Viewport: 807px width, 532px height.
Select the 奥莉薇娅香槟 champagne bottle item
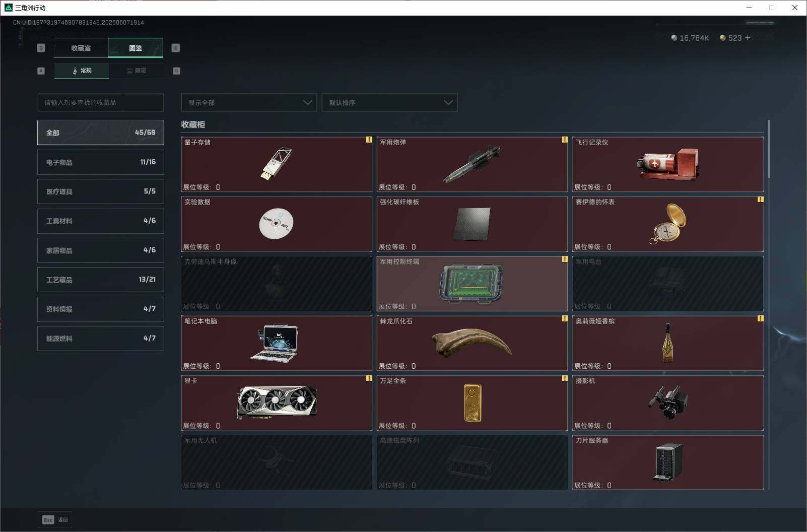(x=667, y=343)
